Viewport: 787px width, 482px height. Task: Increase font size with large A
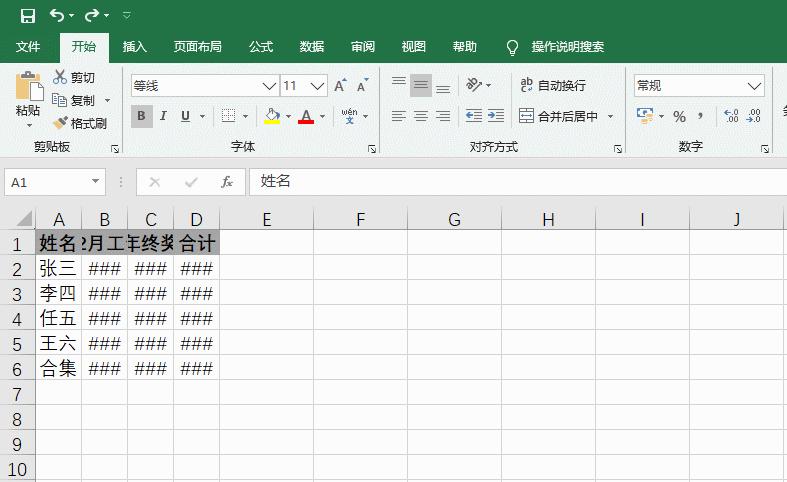pos(340,85)
